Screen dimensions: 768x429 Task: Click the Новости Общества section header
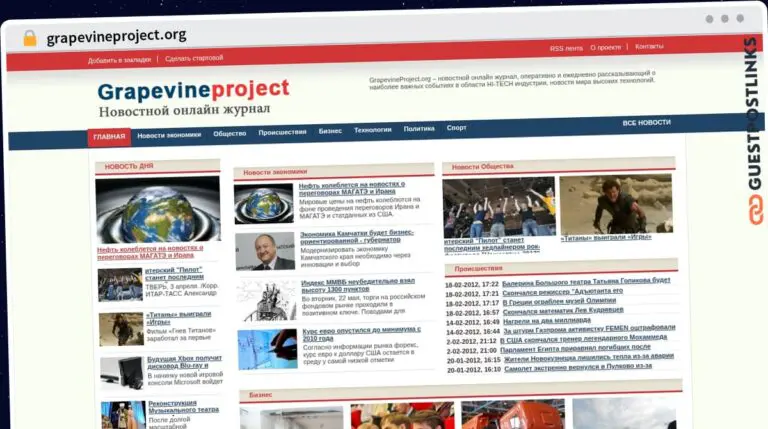point(559,166)
